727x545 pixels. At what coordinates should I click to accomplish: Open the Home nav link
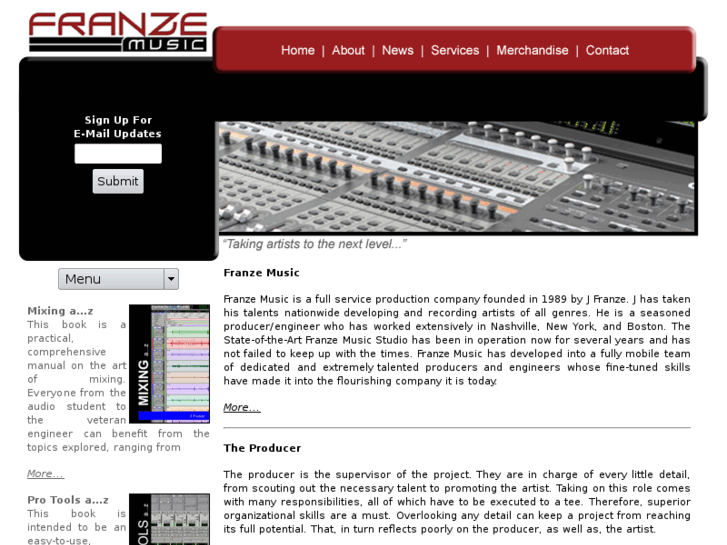[298, 50]
